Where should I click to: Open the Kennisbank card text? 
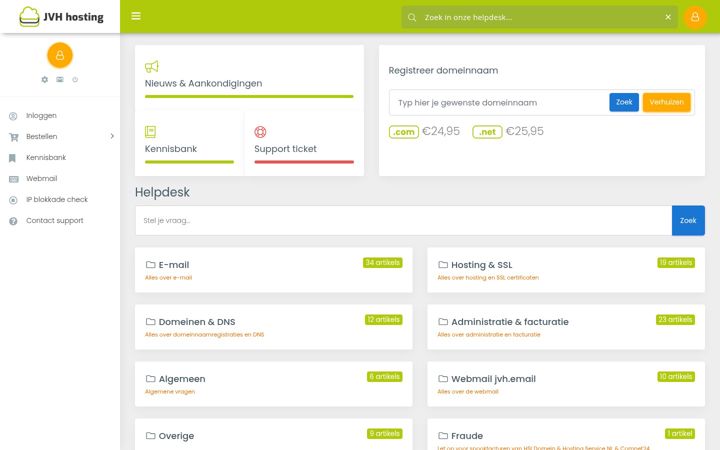click(x=171, y=149)
